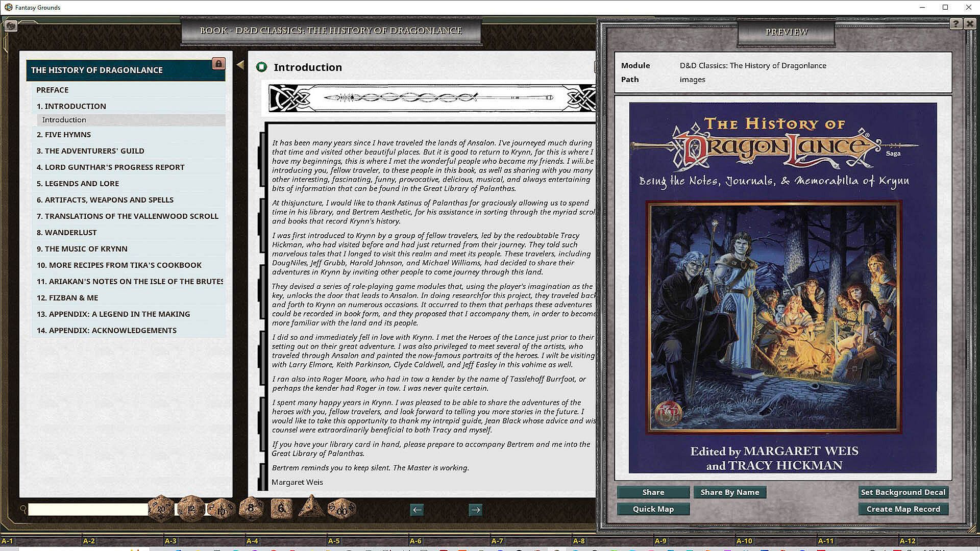This screenshot has width=980, height=551.
Task: Open the Introduction record link icon
Action: [x=261, y=67]
